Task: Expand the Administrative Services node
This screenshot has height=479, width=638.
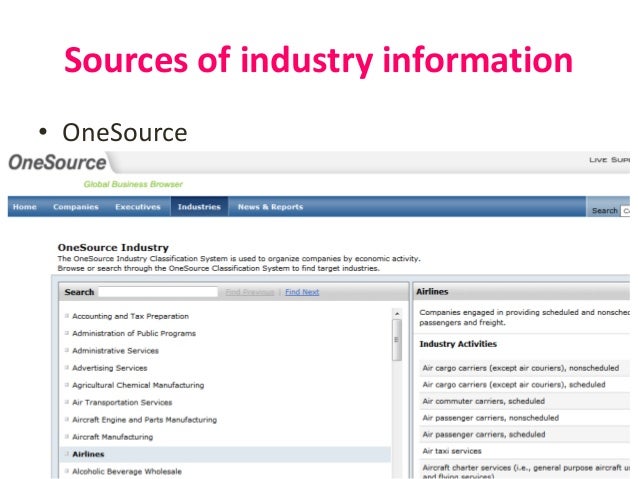Action: click(x=67, y=350)
